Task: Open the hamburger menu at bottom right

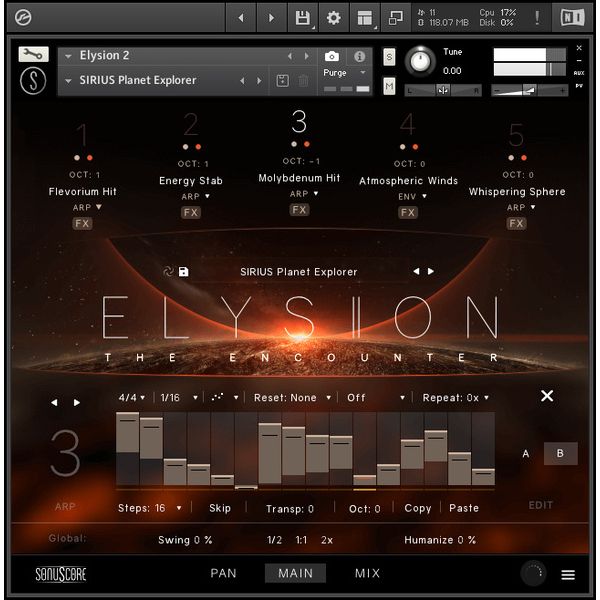Action: pos(568,575)
